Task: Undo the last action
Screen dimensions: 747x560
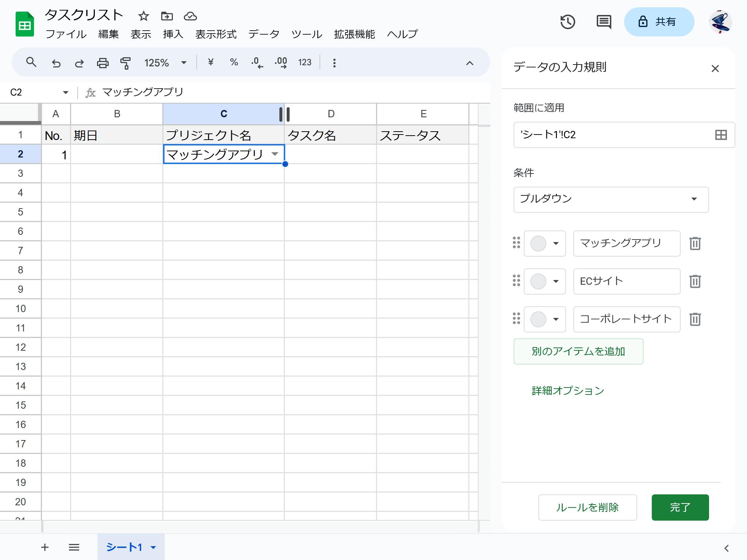Action: pyautogui.click(x=56, y=63)
